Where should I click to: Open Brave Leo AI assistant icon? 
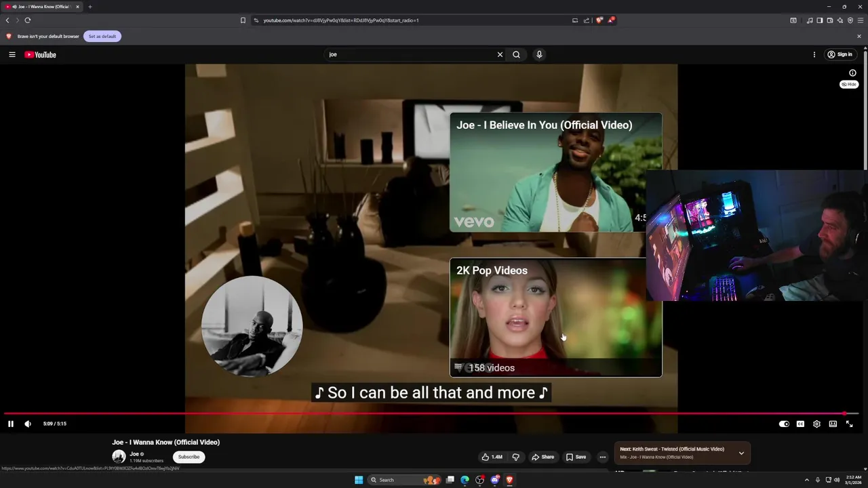coord(840,20)
